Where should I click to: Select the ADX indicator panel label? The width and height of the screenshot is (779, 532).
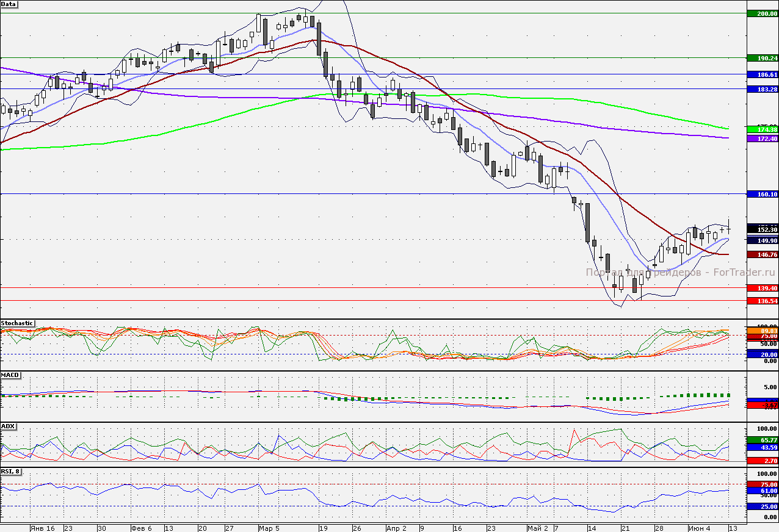[x=8, y=426]
